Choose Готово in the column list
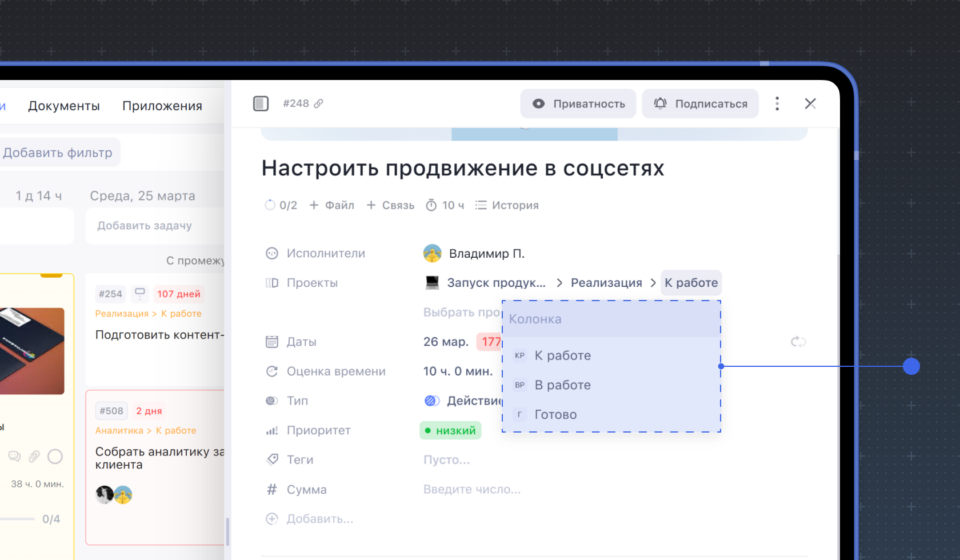Screen dimensions: 960x560 pos(555,415)
